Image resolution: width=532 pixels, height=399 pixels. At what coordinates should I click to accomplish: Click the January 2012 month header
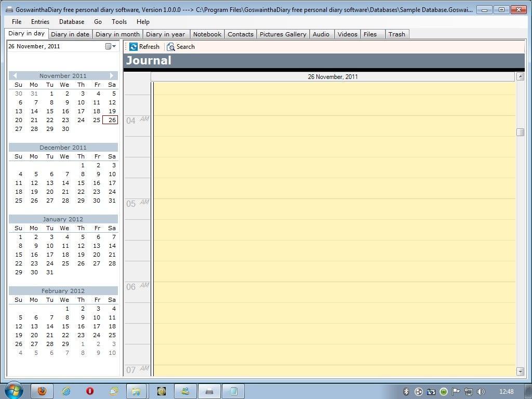tap(63, 219)
